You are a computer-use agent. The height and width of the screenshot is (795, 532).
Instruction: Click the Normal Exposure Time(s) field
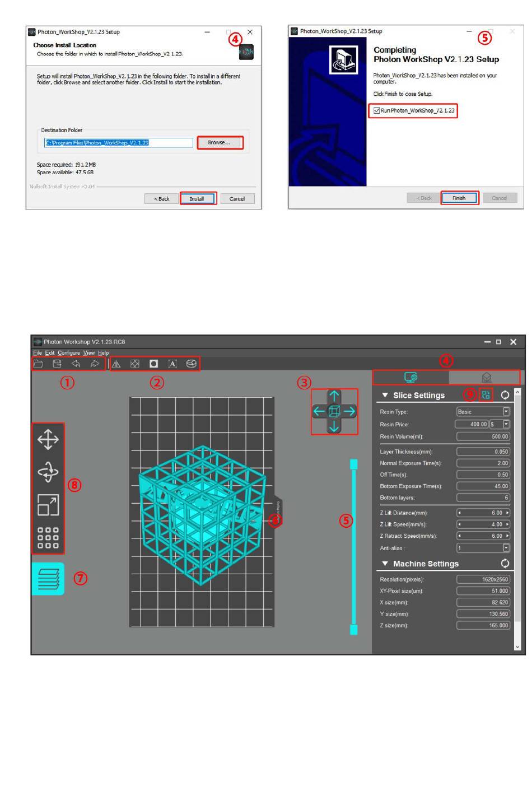pyautogui.click(x=483, y=463)
